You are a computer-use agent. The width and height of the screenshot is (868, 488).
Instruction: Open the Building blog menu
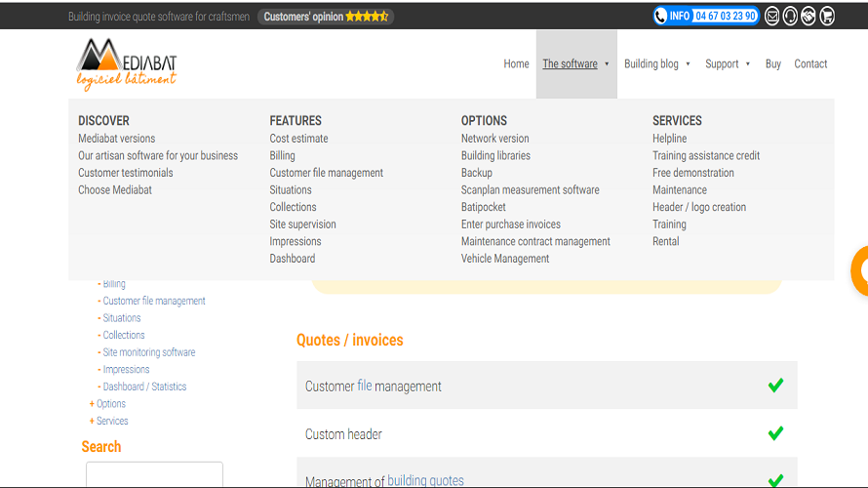click(651, 63)
